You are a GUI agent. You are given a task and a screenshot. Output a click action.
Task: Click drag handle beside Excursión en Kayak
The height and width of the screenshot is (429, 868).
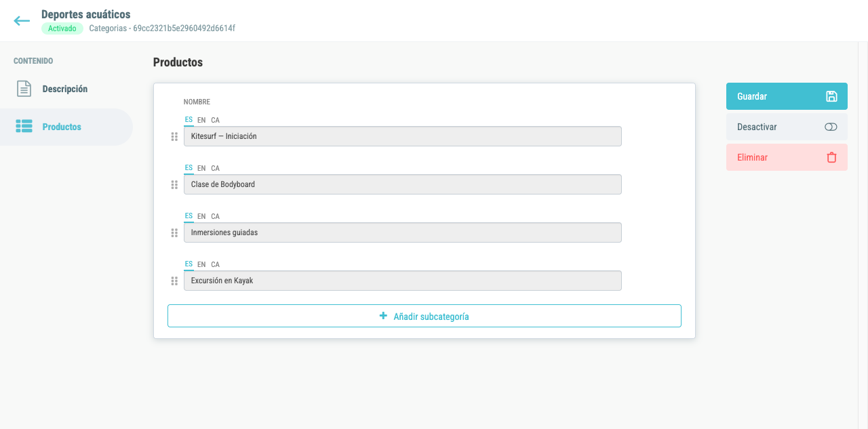(174, 281)
